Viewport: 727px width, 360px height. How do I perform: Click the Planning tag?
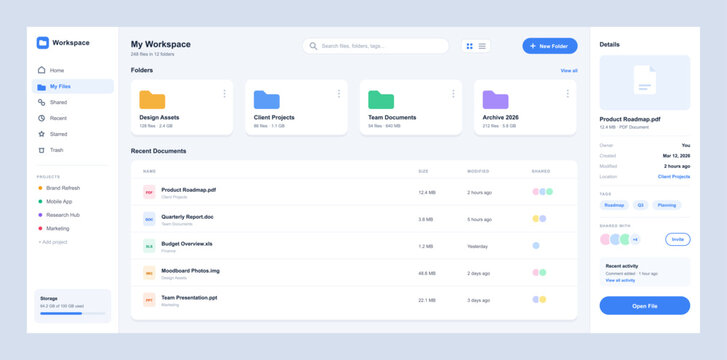pos(667,205)
